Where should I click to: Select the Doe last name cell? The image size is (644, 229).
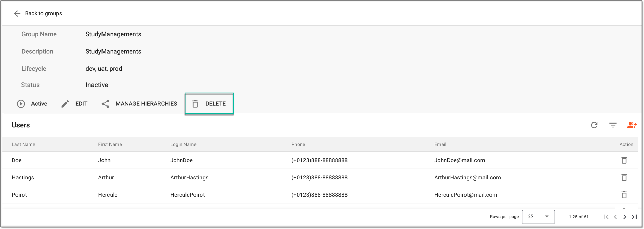[17, 160]
